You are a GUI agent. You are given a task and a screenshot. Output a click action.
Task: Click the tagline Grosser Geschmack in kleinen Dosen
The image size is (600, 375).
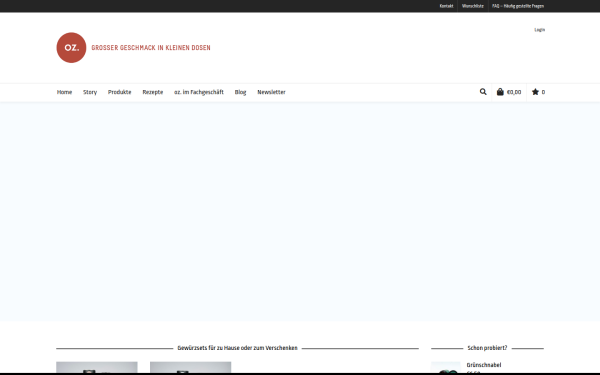coord(151,48)
